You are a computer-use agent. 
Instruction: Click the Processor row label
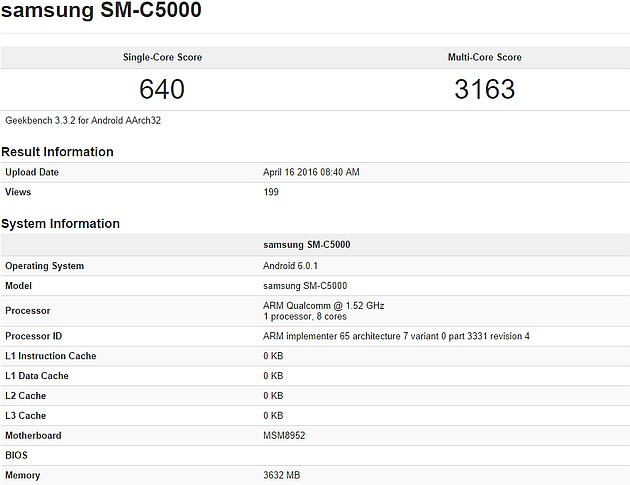coord(28,311)
